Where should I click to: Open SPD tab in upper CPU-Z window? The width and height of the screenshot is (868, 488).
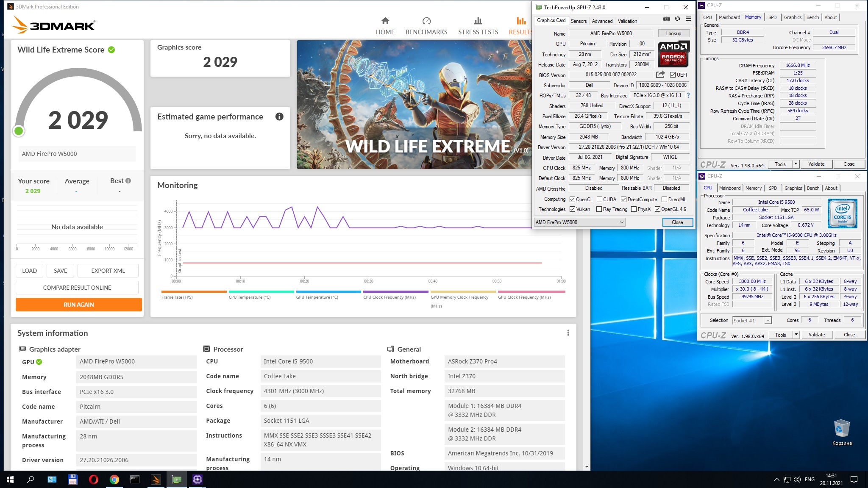773,17
